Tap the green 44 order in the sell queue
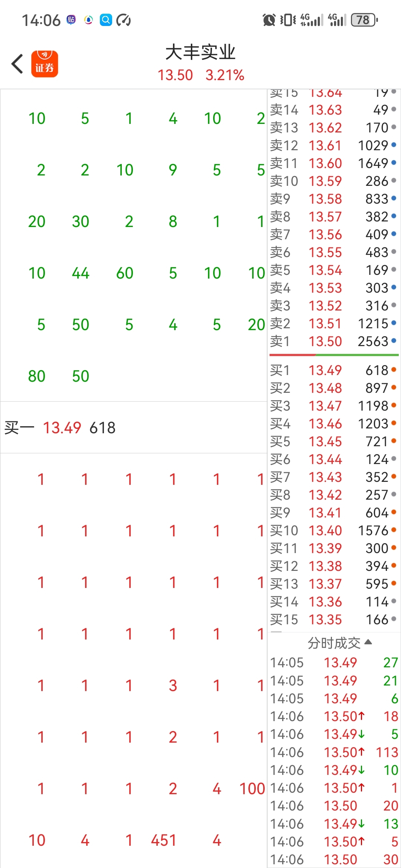The width and height of the screenshot is (401, 868). coord(81,273)
